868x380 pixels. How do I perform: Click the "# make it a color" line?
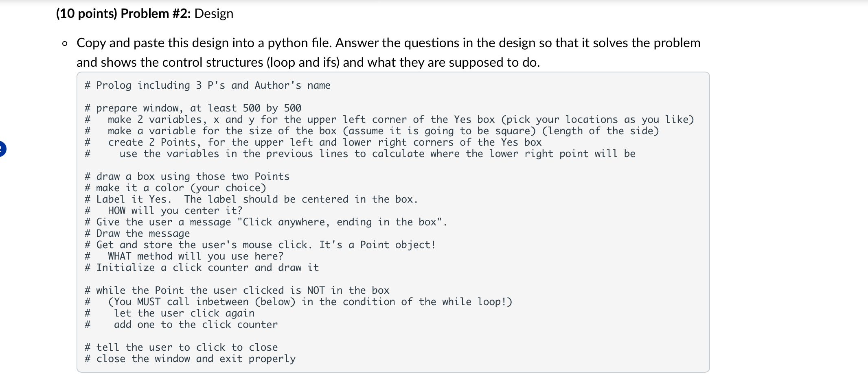pos(175,188)
